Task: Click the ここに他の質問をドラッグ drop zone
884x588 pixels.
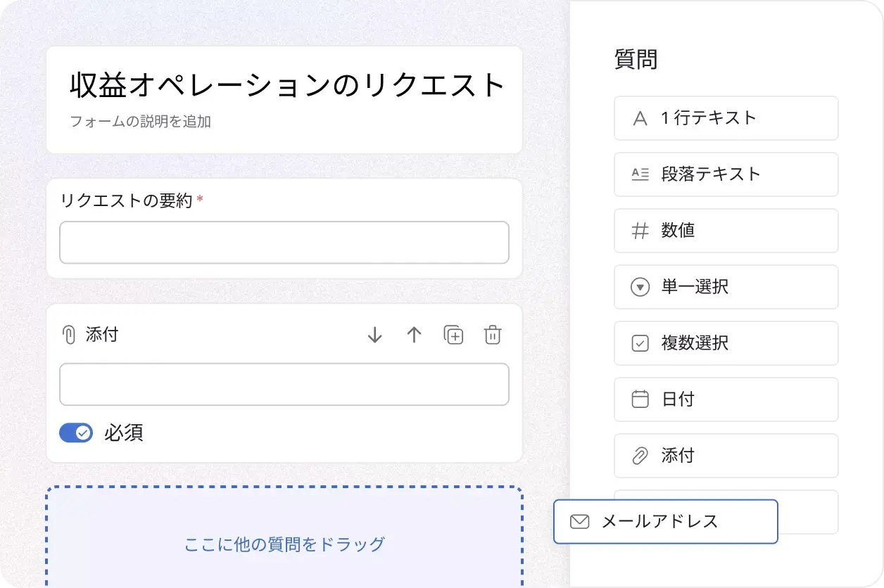Action: pyautogui.click(x=284, y=537)
